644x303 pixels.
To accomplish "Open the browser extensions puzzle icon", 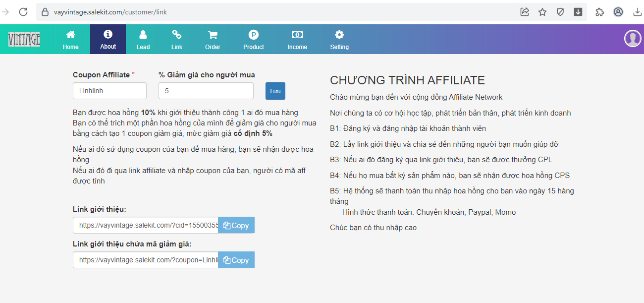I will tap(599, 12).
